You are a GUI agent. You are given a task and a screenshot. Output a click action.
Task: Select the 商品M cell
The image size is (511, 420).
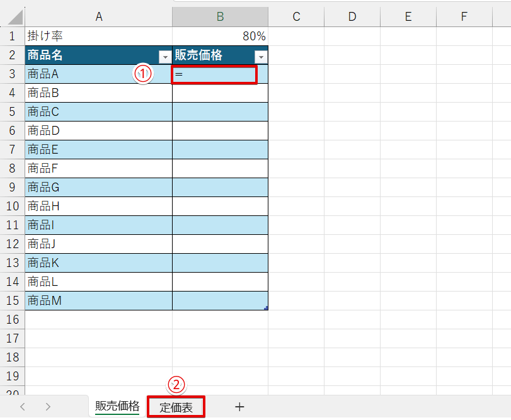click(x=99, y=300)
